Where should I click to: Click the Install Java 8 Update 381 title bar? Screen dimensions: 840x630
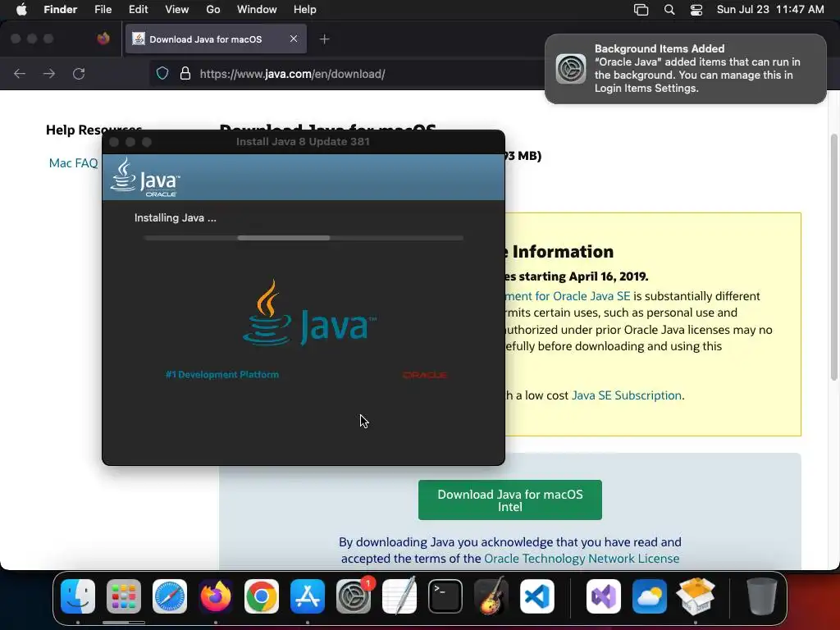click(x=304, y=141)
